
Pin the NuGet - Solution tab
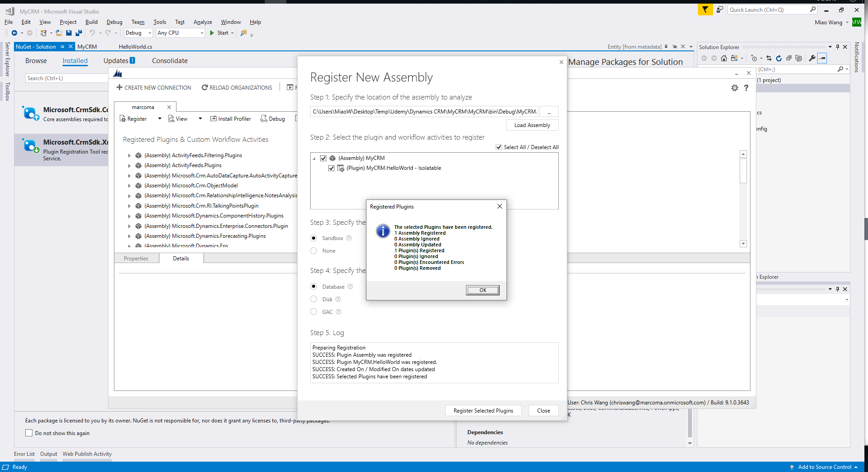[x=63, y=46]
